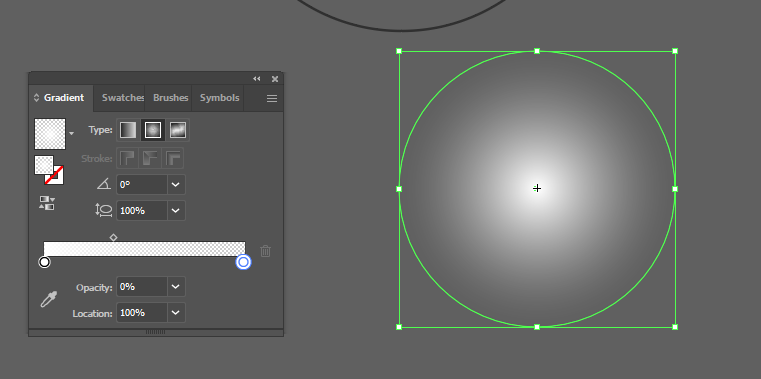
Task: Open the Opacity dropdown
Action: click(x=176, y=287)
